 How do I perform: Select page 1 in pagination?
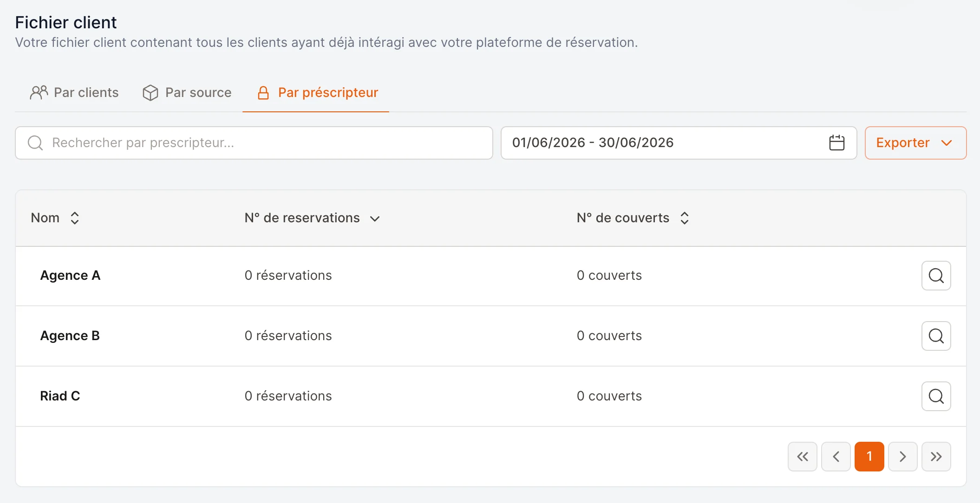click(x=869, y=457)
